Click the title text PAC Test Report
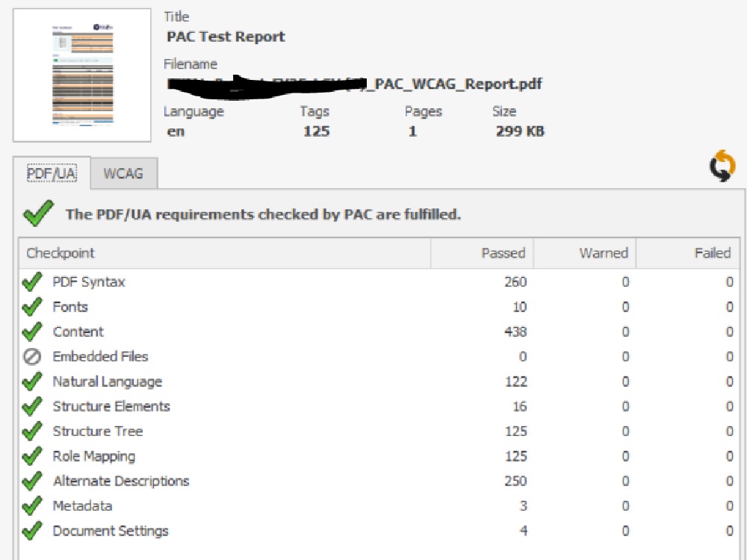Screen dimensions: 747x560 tap(226, 37)
